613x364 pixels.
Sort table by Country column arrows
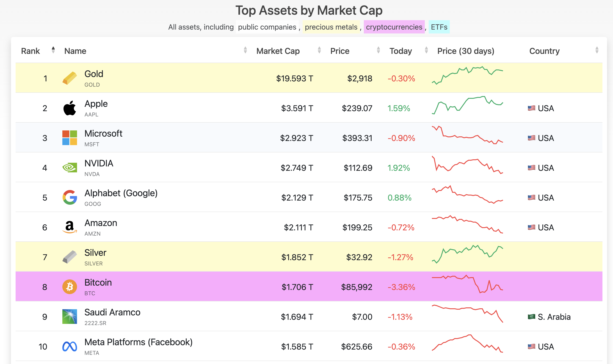[x=597, y=50]
